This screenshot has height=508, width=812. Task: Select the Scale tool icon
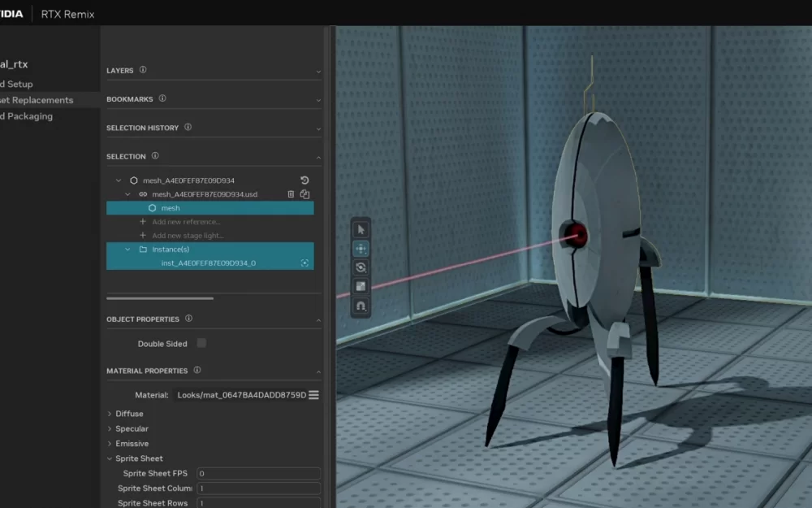pos(361,286)
